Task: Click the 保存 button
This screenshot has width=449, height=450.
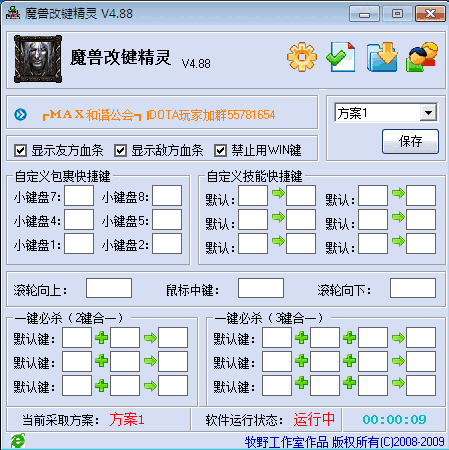Action: pyautogui.click(x=410, y=142)
